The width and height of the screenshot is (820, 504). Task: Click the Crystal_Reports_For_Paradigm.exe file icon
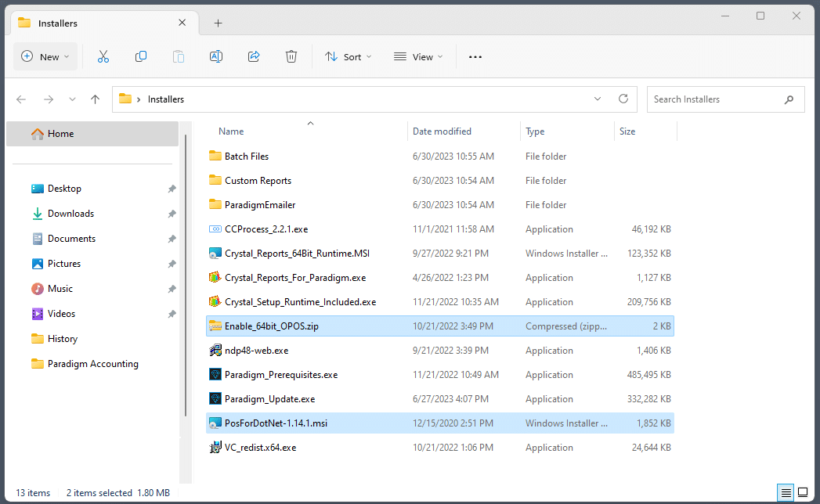(215, 278)
